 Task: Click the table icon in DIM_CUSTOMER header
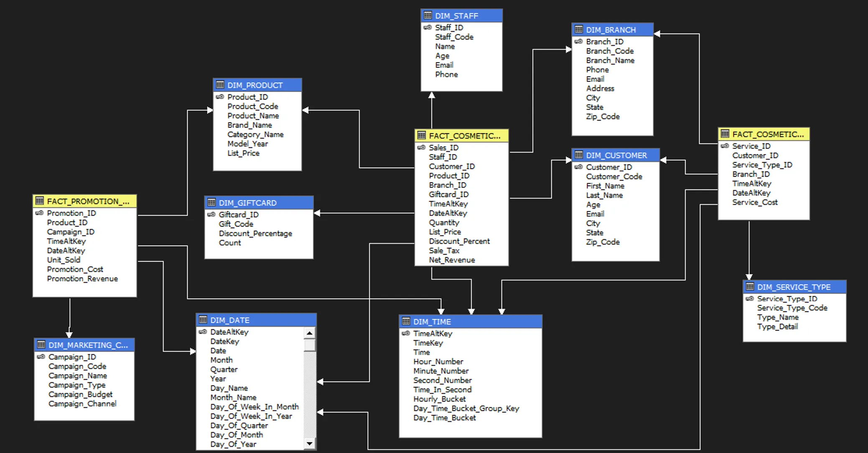[579, 155]
